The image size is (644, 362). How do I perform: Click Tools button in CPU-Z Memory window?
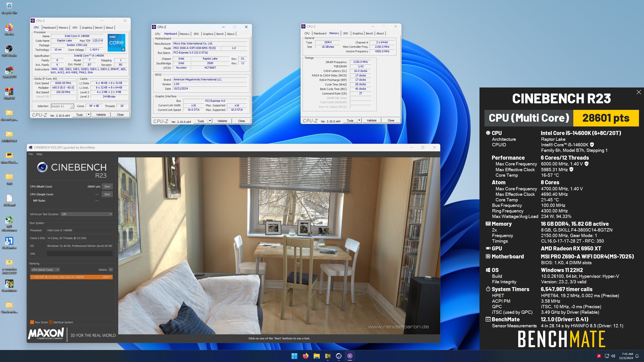pos(350,120)
